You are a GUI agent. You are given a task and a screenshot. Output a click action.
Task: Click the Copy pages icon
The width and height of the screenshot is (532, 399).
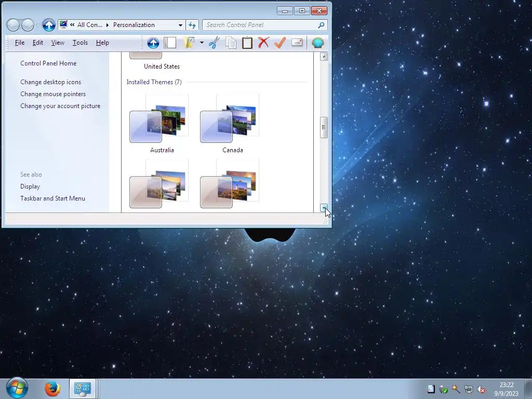point(231,43)
